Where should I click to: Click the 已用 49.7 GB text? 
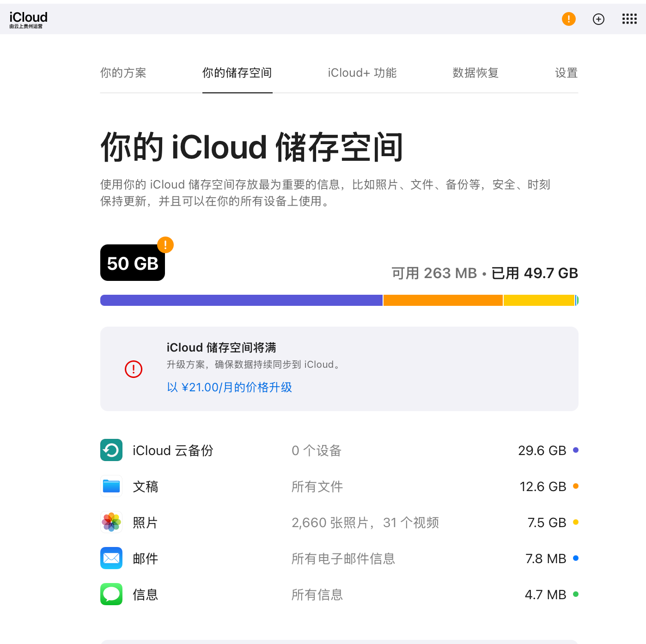click(535, 273)
